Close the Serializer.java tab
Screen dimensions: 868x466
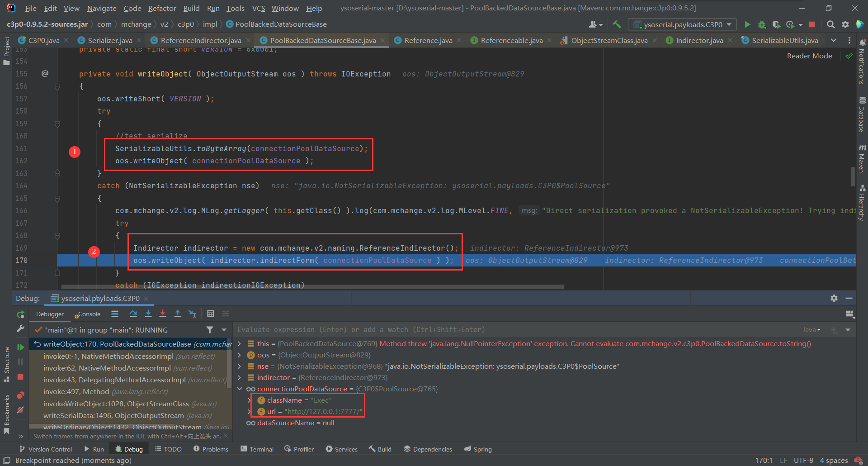[x=139, y=40]
